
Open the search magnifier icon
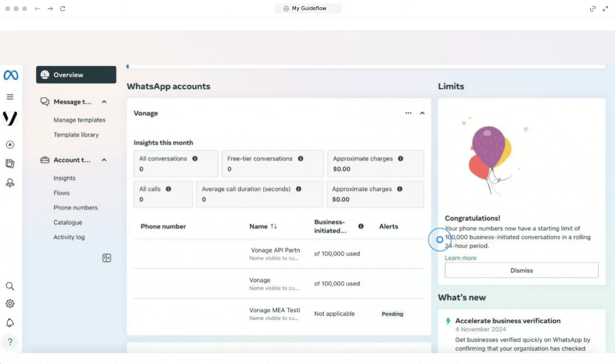tap(10, 286)
